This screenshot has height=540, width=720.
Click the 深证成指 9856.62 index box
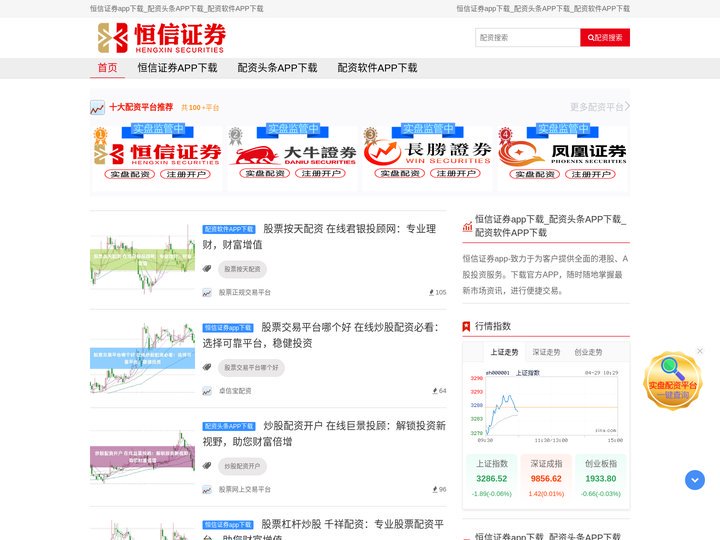[546, 478]
